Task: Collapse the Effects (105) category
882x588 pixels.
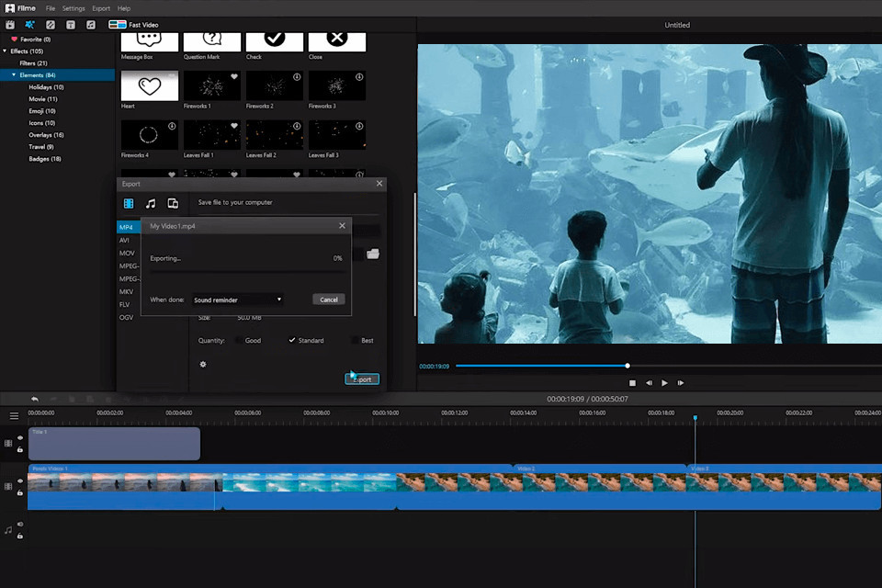Action: 6,51
